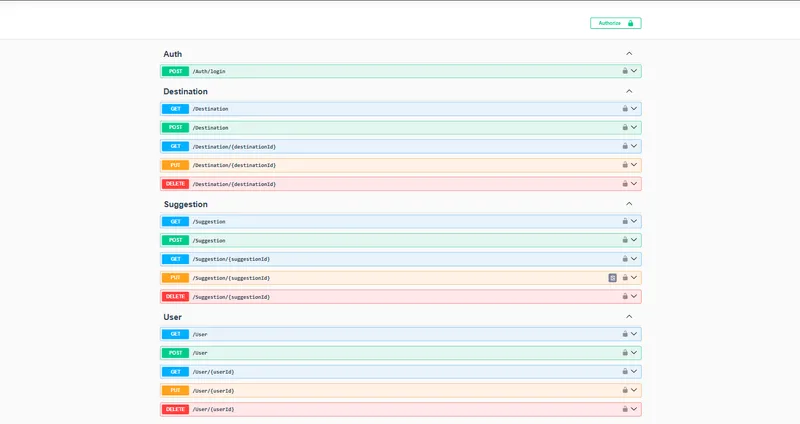Click lock icon on GET /Suggestion/{suggestionId}
Screen dimensions: 800x424
624,259
